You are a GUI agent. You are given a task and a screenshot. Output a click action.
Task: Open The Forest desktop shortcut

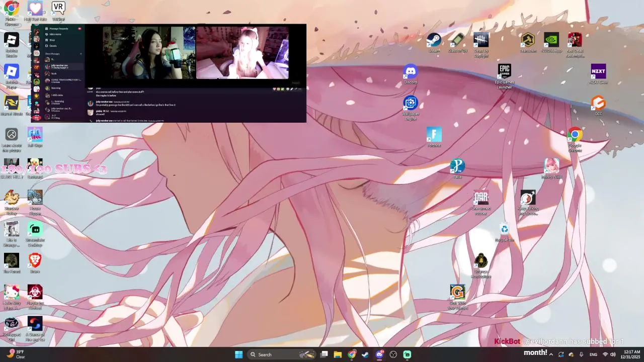(x=11, y=264)
